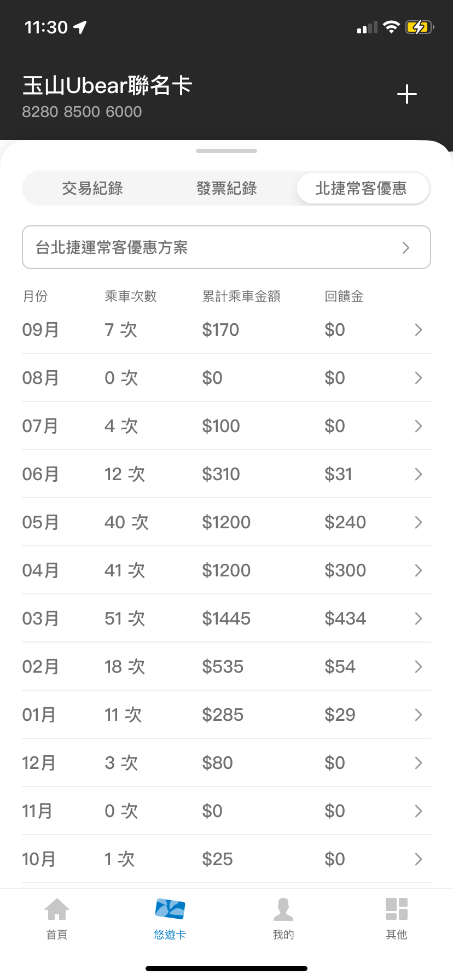Open the 其他 grid icon
The width and height of the screenshot is (453, 980).
(x=397, y=909)
